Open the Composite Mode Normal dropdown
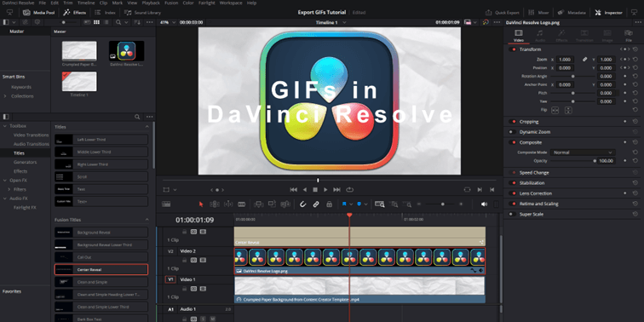The height and width of the screenshot is (322, 644). 583,152
